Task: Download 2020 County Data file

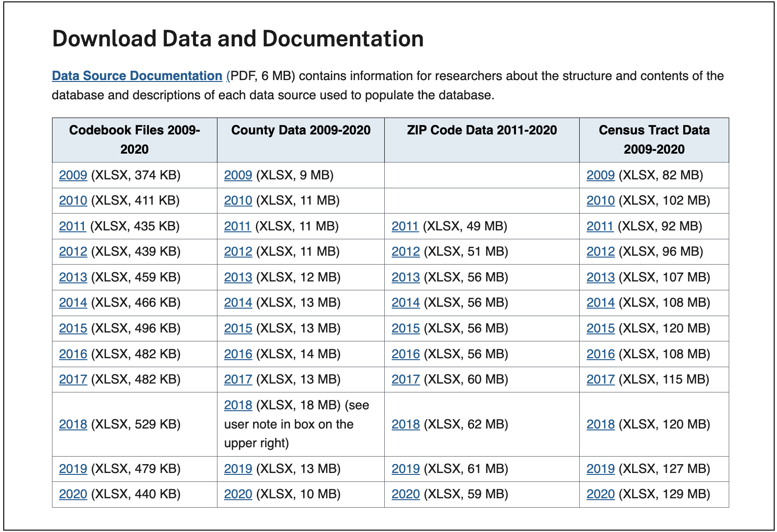Action: [238, 494]
